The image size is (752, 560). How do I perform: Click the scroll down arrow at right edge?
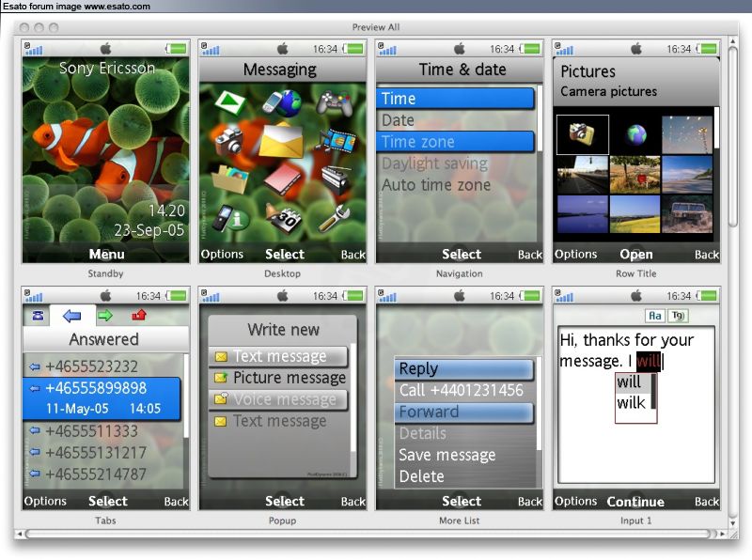[x=733, y=523]
